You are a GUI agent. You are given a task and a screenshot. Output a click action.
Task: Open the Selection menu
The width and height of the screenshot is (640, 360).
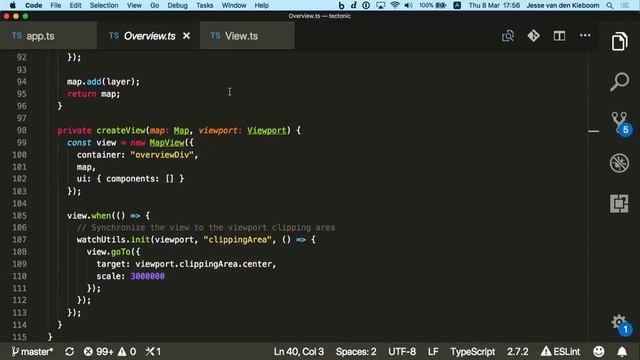coord(104,5)
